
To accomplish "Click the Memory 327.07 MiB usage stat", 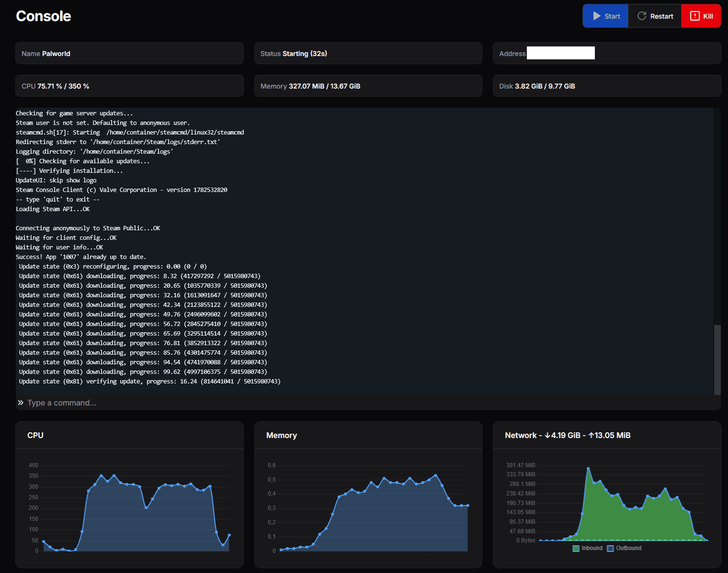I will [x=368, y=86].
